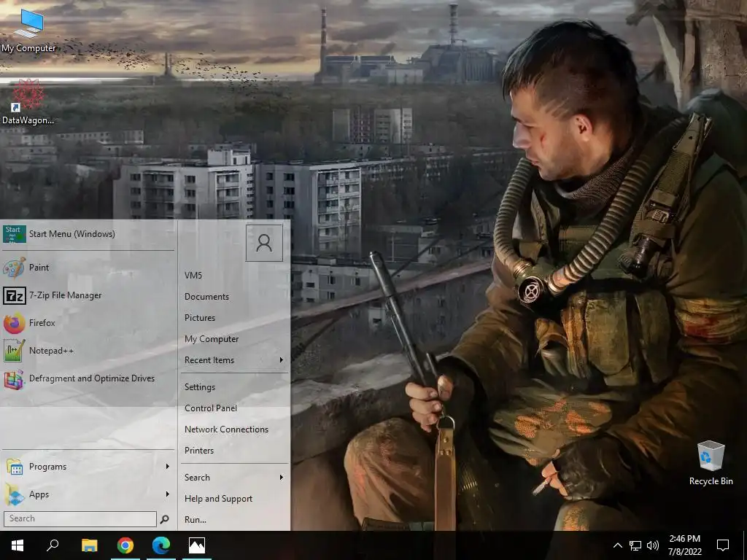The image size is (747, 560).
Task: Click the Recent Items label
Action: [x=209, y=360]
